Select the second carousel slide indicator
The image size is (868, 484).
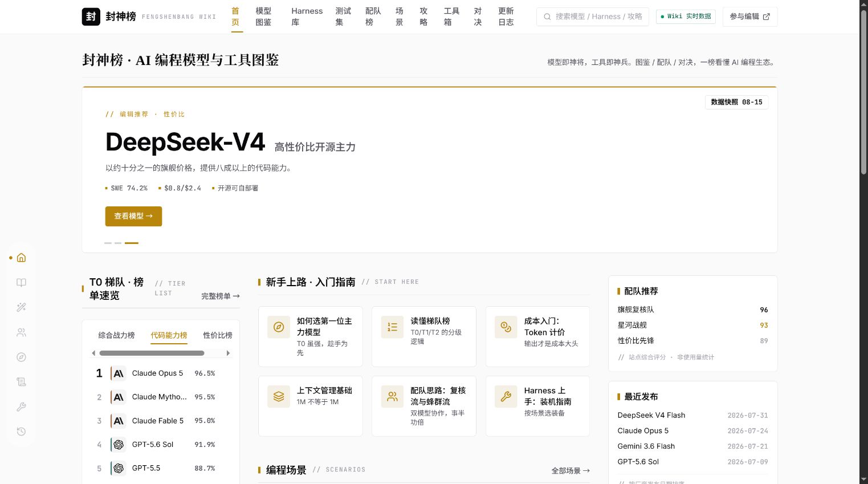point(118,243)
